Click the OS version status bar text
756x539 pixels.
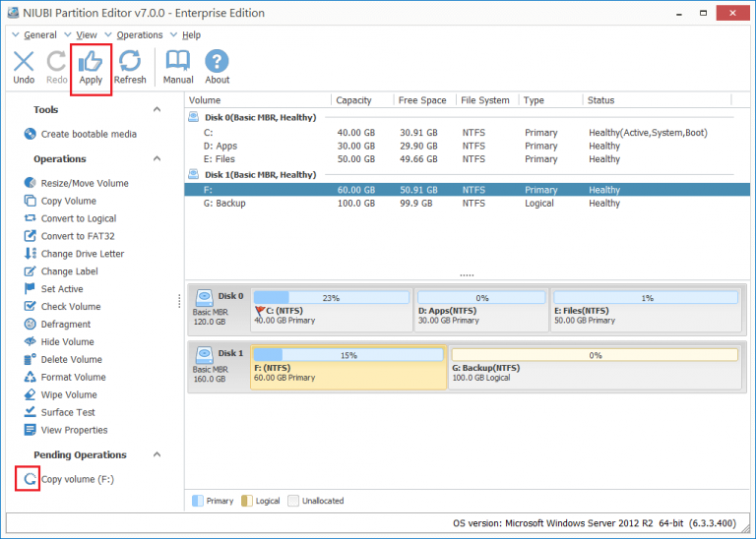[x=594, y=523]
